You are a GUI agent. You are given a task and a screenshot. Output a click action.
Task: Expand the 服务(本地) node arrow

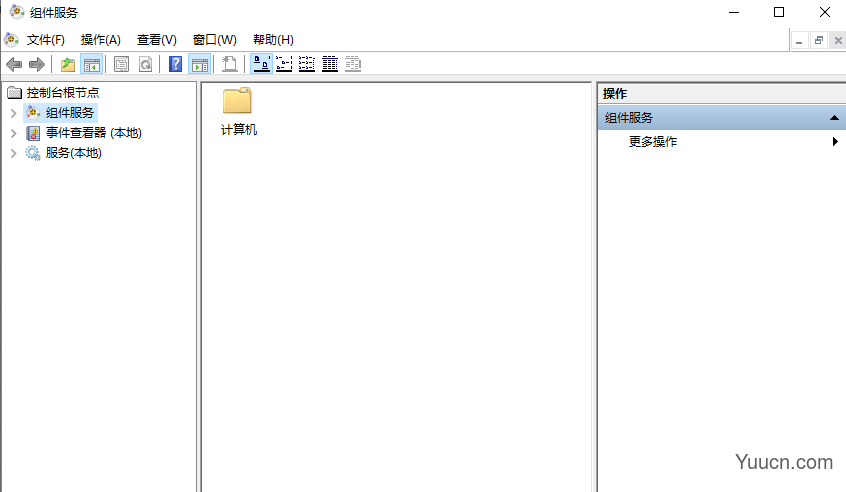13,153
